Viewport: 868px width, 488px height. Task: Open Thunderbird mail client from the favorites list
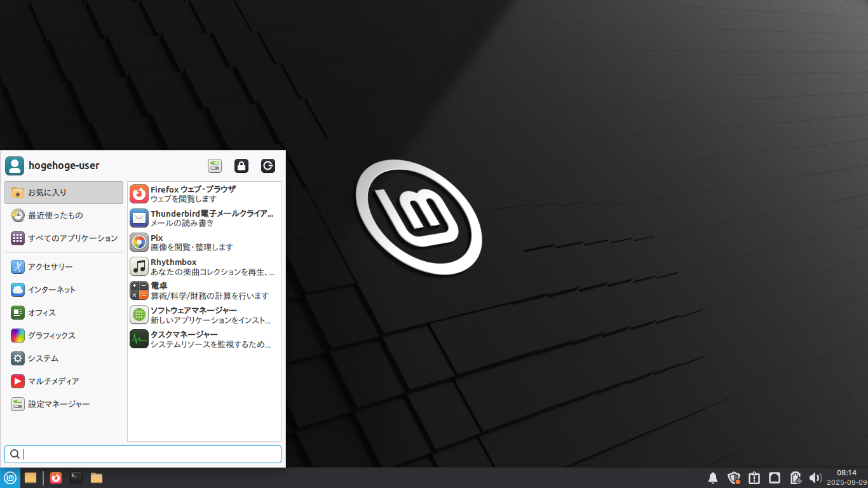pos(204,218)
